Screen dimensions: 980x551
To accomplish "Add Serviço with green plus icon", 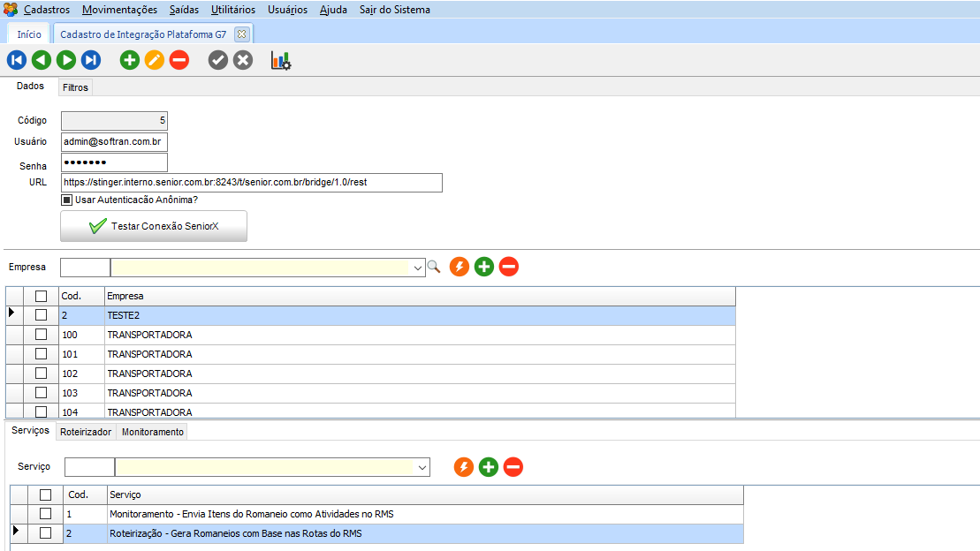I will [x=489, y=466].
